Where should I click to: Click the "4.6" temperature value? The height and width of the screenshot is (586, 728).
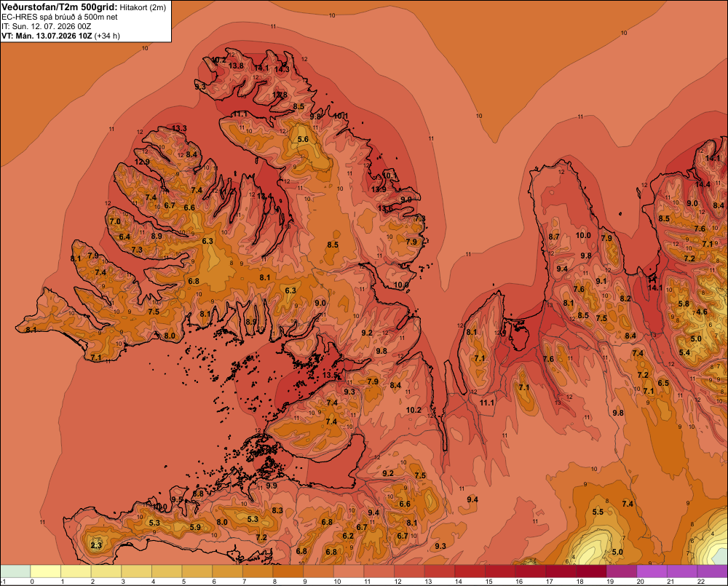point(702,312)
